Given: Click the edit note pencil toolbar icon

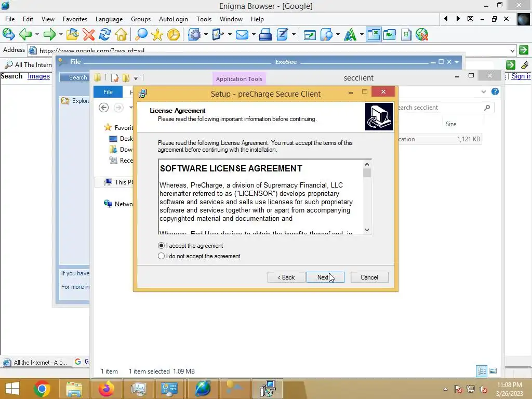Looking at the screenshot, I should (x=282, y=35).
